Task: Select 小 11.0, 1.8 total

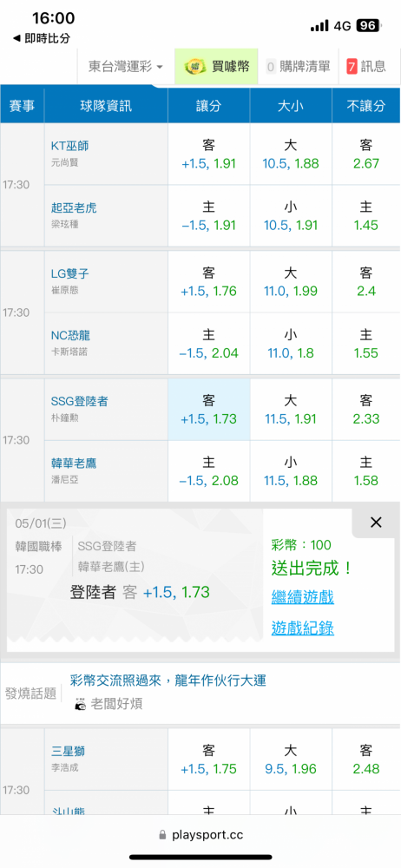Action: click(291, 344)
